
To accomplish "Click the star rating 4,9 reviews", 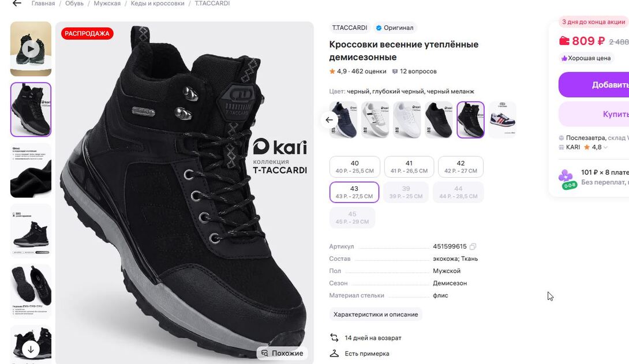I will coord(358,72).
